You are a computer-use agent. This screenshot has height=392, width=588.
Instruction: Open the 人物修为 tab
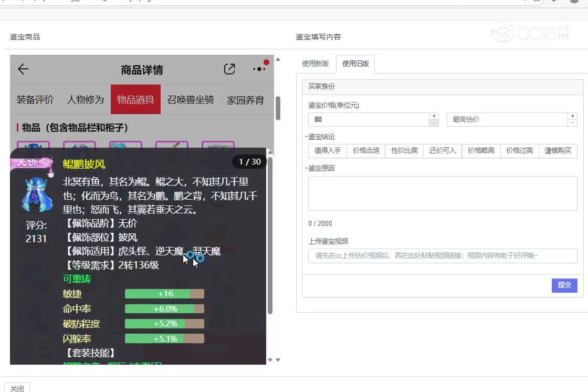pyautogui.click(x=85, y=99)
